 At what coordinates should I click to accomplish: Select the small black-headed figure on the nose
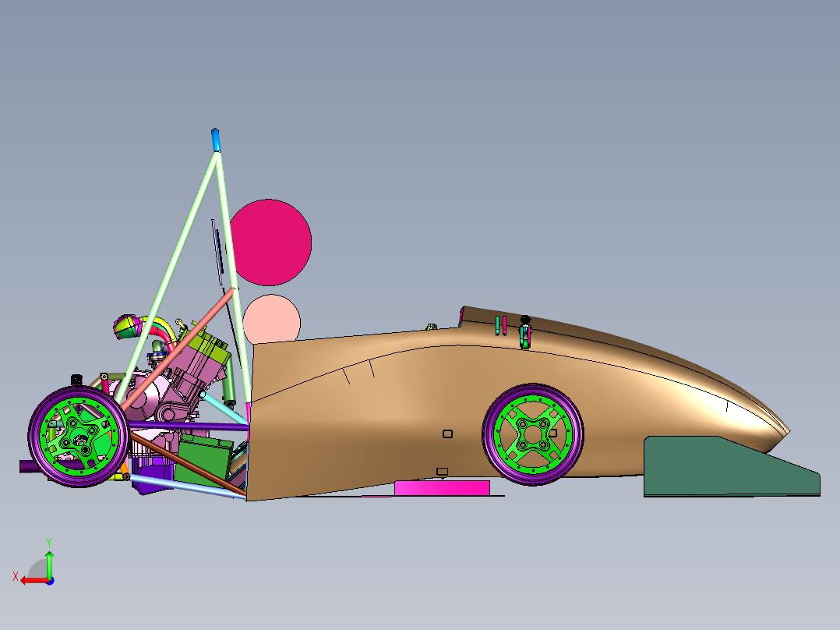(525, 332)
